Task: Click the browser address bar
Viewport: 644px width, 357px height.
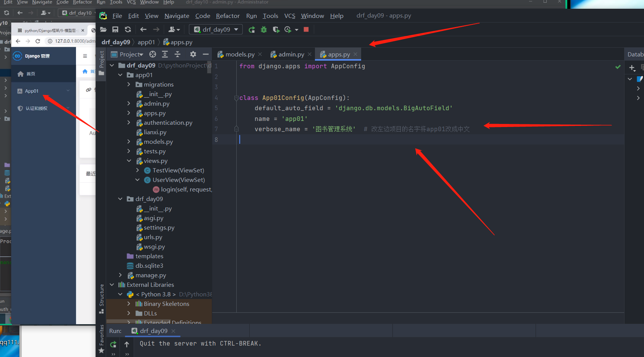Action: pos(71,41)
